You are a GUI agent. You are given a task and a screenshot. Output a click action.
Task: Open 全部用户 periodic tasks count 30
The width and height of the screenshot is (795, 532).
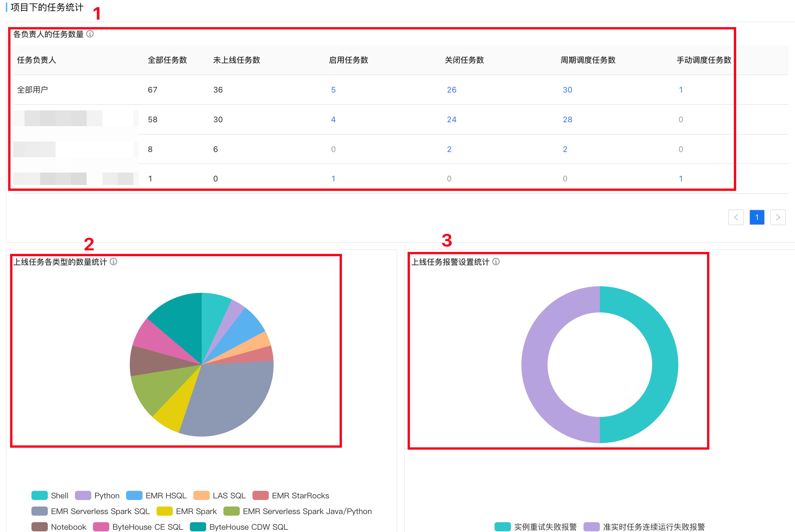coord(567,90)
